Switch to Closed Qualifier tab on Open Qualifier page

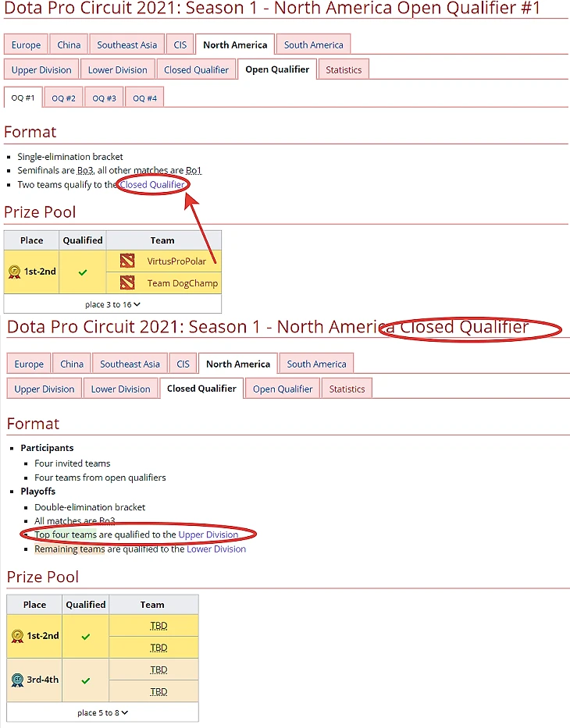[x=196, y=69]
